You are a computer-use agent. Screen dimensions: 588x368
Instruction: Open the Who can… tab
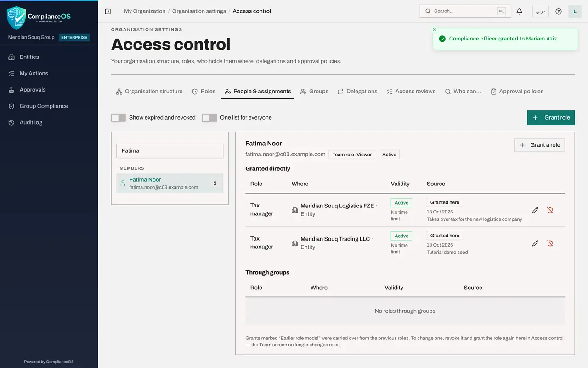click(463, 92)
